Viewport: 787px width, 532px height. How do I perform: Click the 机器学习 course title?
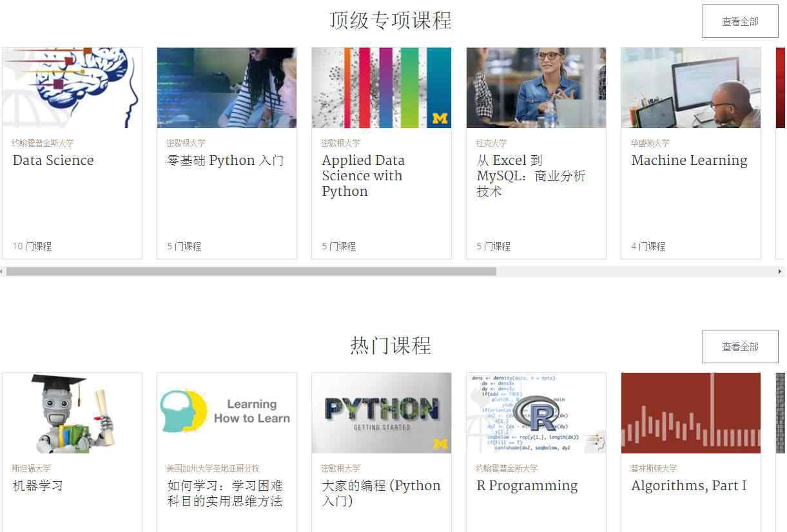click(37, 486)
